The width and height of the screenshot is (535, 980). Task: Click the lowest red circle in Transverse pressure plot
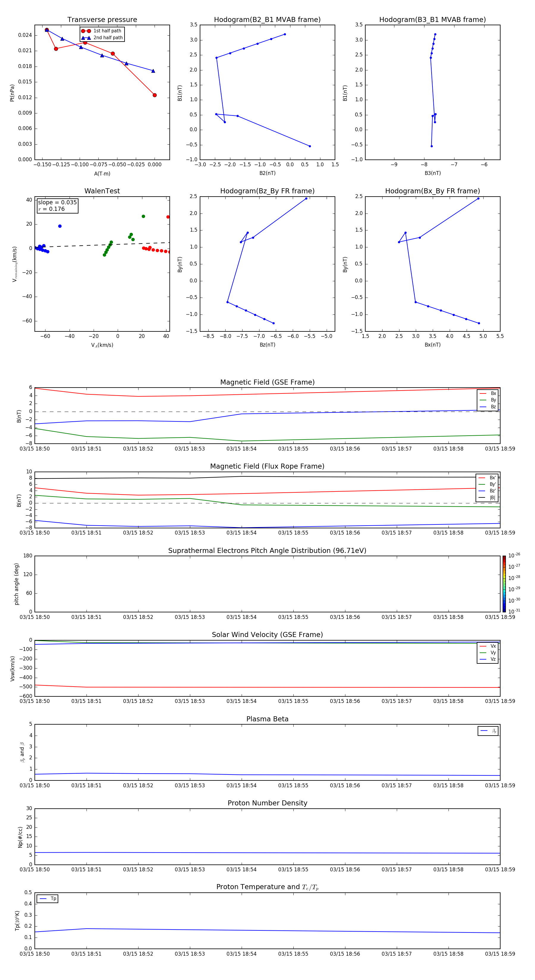point(155,95)
